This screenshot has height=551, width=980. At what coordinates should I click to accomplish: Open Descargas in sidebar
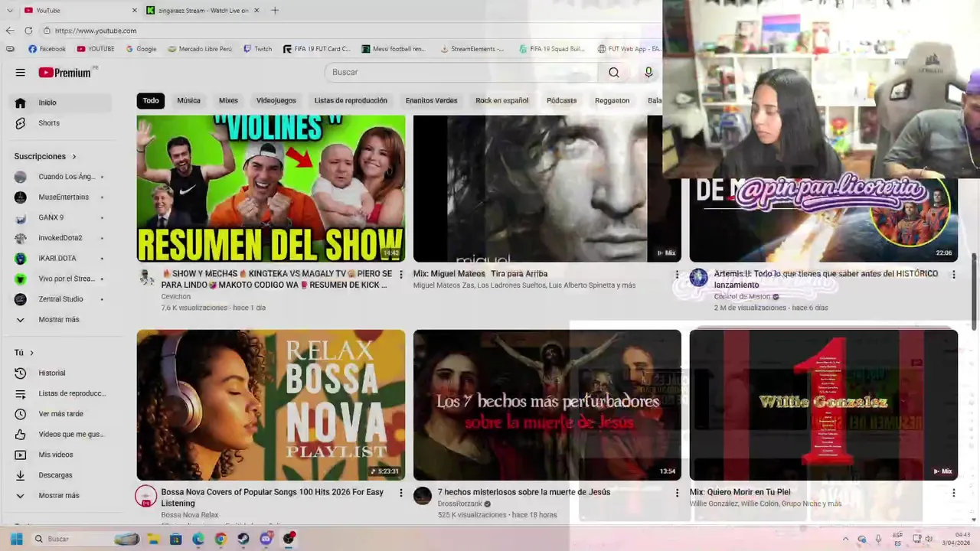[61, 475]
